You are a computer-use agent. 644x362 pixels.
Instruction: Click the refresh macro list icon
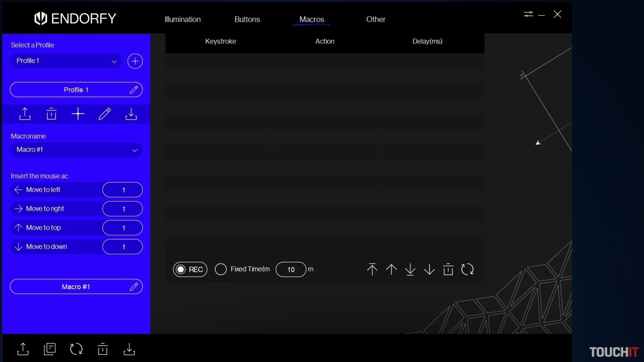(467, 269)
